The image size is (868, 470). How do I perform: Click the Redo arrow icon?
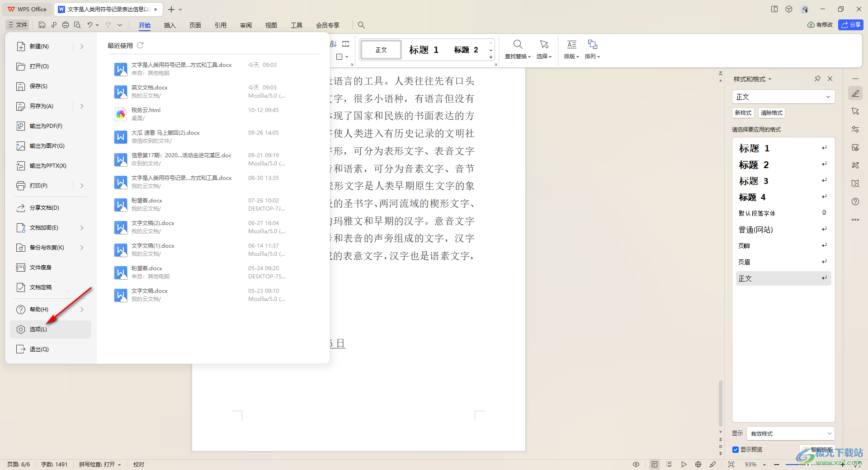[108, 25]
